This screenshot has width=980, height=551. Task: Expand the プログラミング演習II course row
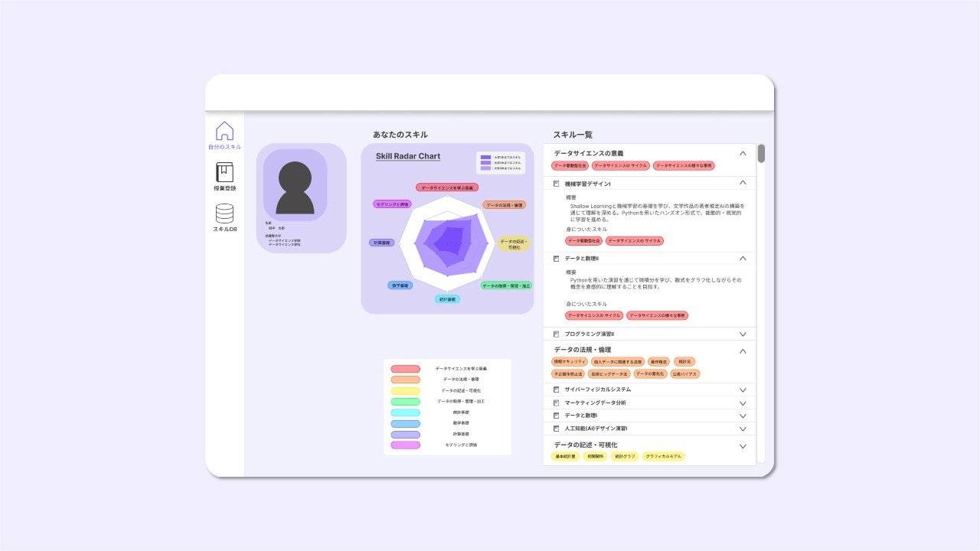point(742,334)
